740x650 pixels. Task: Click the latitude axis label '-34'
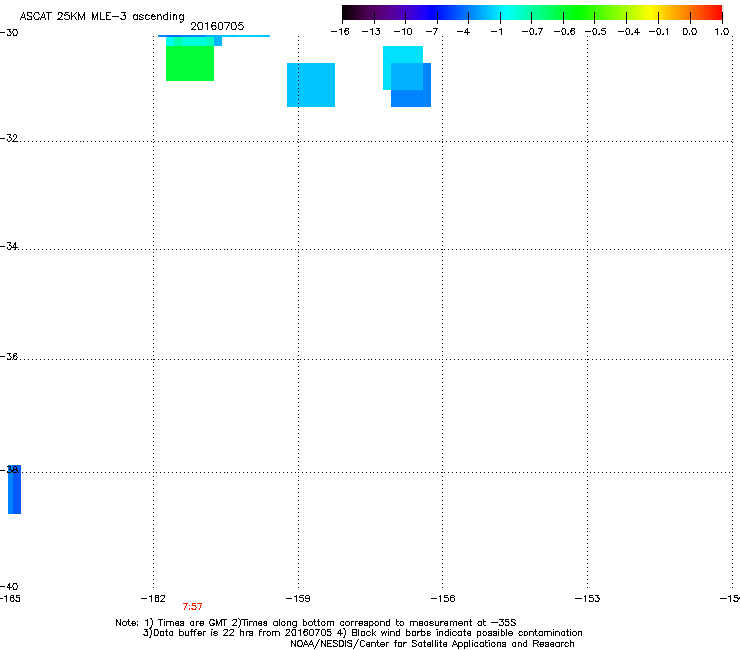click(x=9, y=246)
